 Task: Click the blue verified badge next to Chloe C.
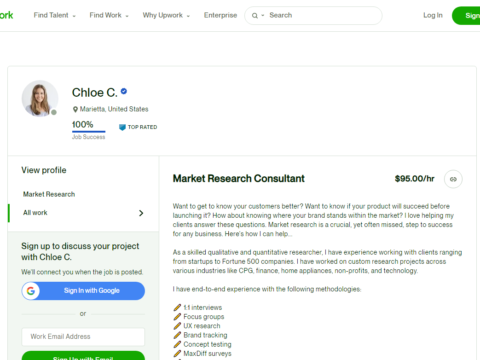coord(124,91)
